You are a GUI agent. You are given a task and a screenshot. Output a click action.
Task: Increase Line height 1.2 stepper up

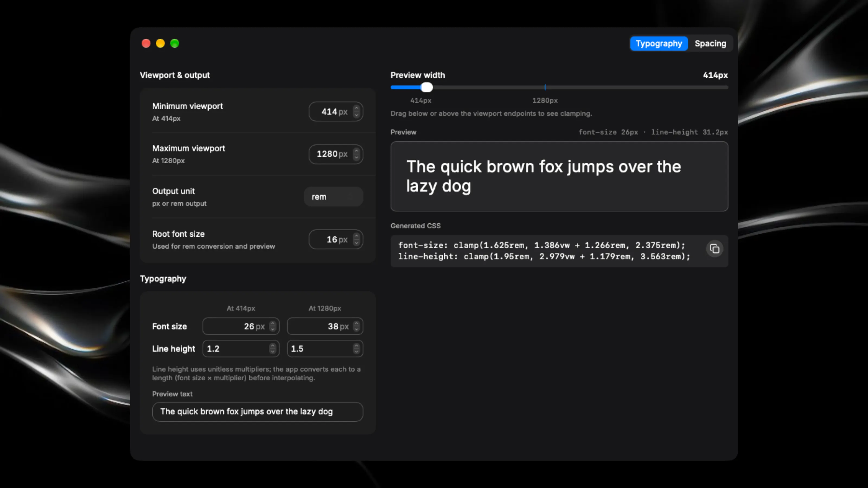tap(273, 346)
